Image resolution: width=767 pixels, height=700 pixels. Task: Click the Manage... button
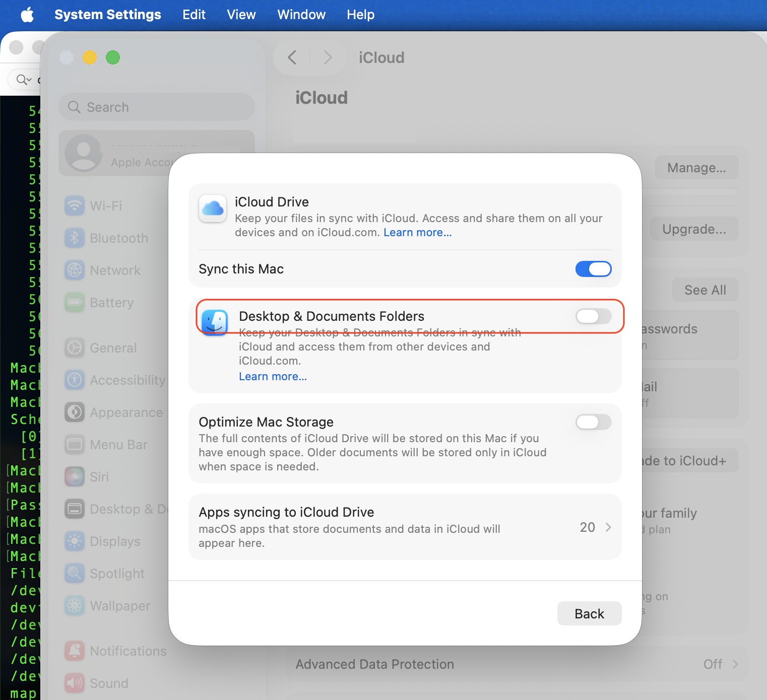696,168
